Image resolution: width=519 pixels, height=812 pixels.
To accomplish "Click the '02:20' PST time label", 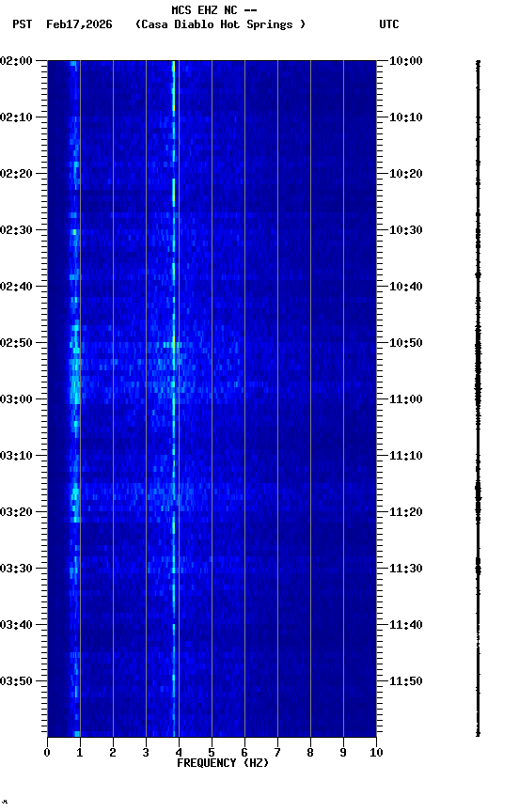I will pyautogui.click(x=16, y=174).
